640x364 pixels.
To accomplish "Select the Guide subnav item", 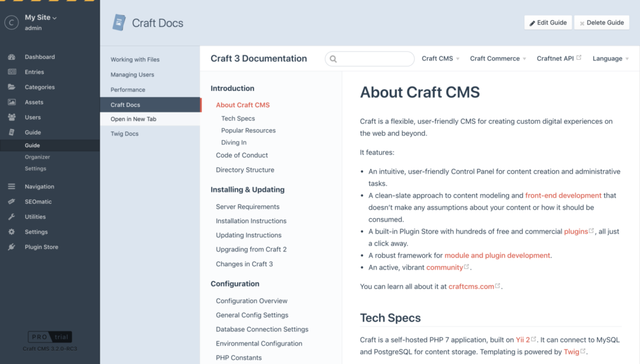I will (x=50, y=146).
